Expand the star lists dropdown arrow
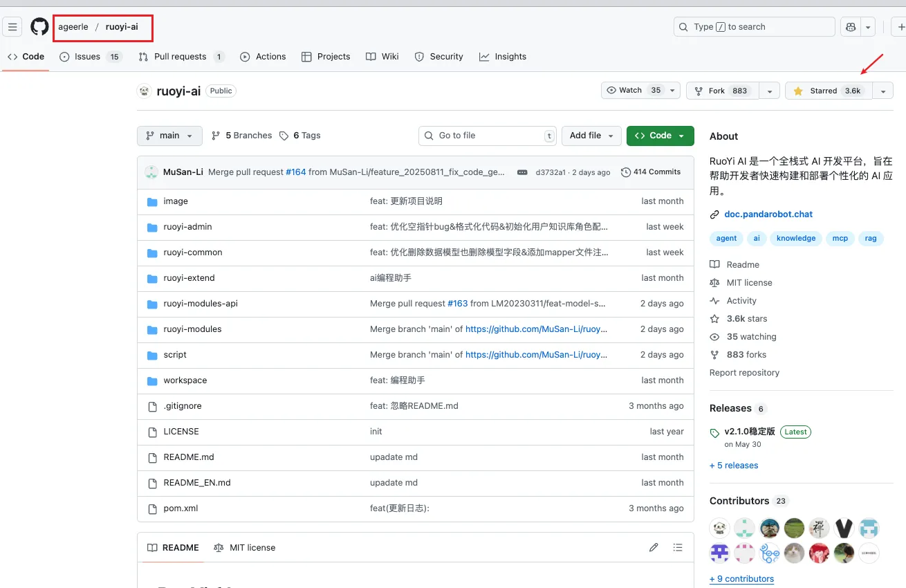 click(x=882, y=91)
